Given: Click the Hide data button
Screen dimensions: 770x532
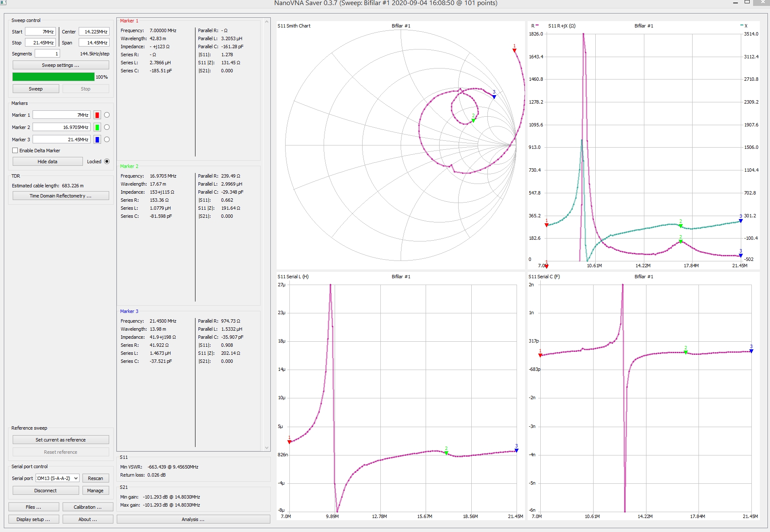Looking at the screenshot, I should pos(47,162).
